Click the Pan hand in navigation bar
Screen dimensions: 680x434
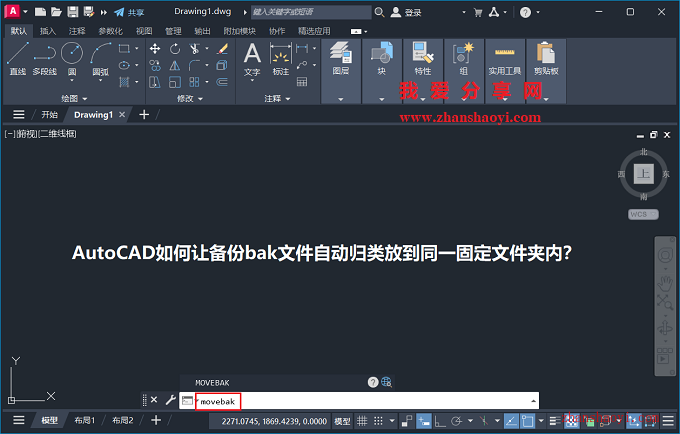(665, 284)
